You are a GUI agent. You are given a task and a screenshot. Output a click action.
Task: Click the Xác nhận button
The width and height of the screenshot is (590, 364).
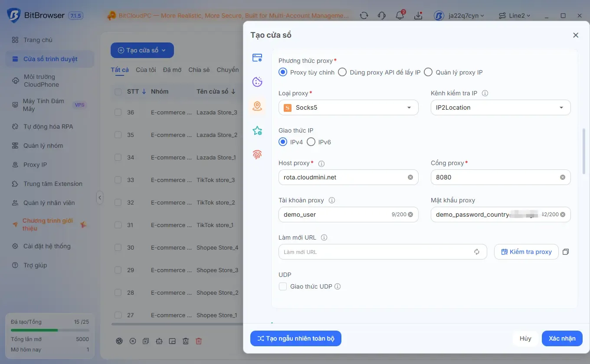pos(562,338)
